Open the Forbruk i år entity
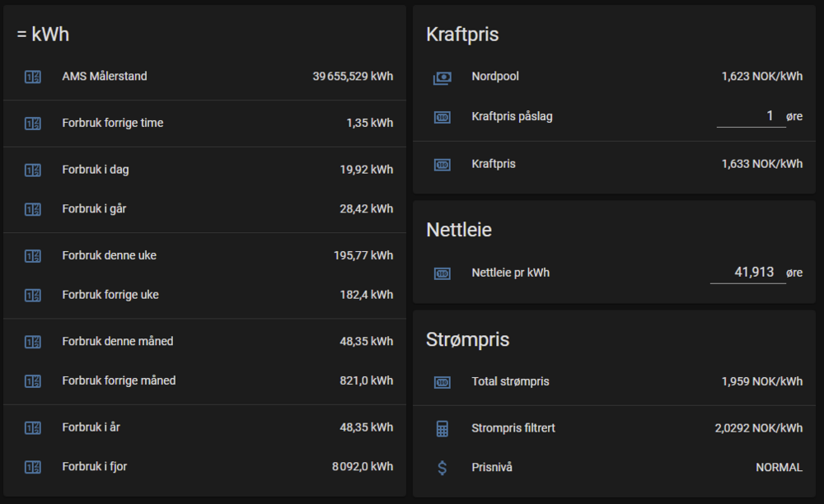This screenshot has height=504, width=824. pyautogui.click(x=91, y=427)
